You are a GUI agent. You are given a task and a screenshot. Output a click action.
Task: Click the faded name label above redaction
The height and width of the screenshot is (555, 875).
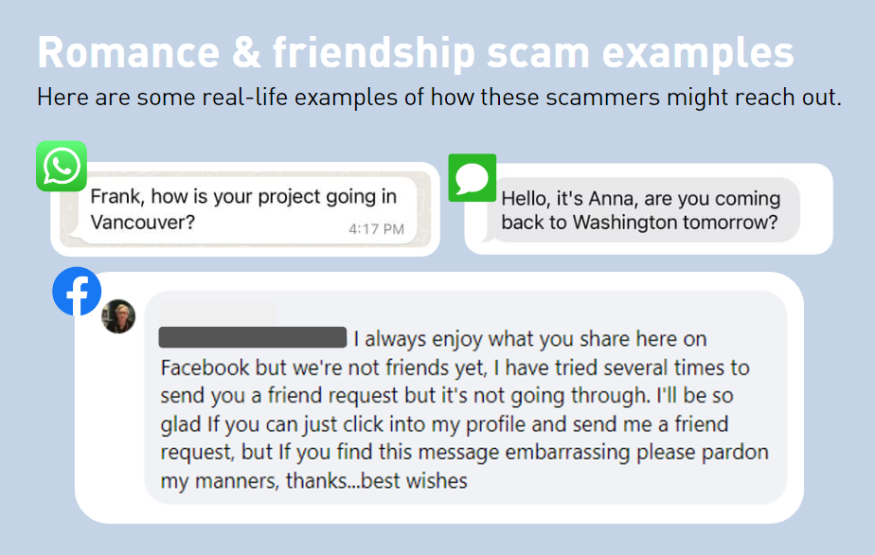(217, 314)
